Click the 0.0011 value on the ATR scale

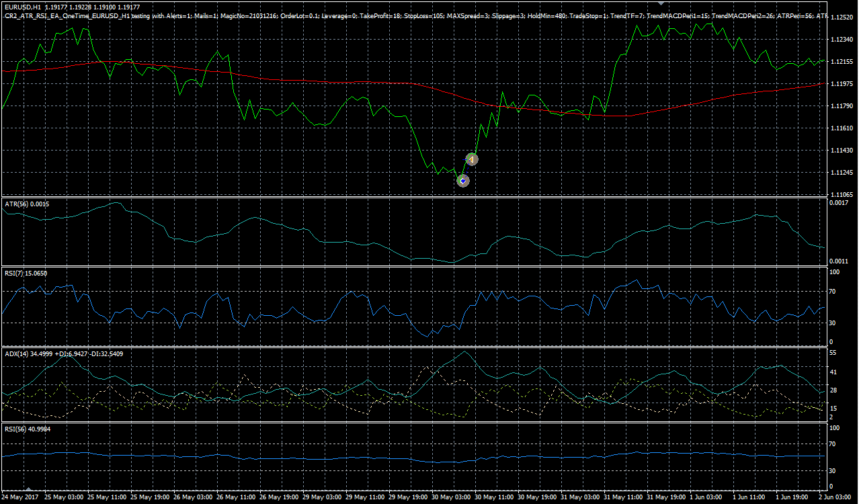tap(838, 261)
